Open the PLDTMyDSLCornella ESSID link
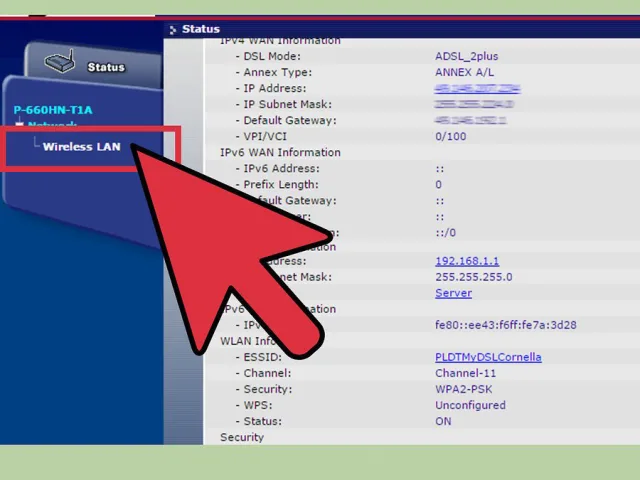Screen dimensions: 640x480 (488, 357)
